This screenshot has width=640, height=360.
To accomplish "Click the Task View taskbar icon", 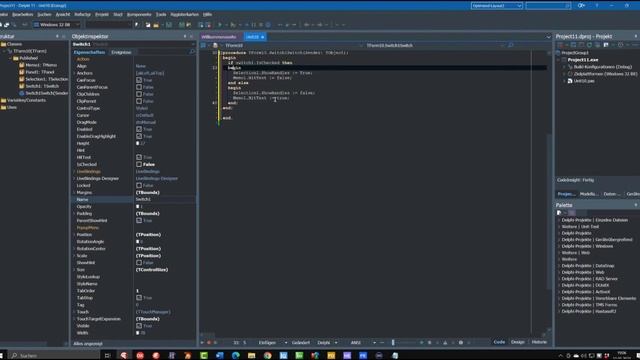I will click(x=107, y=356).
